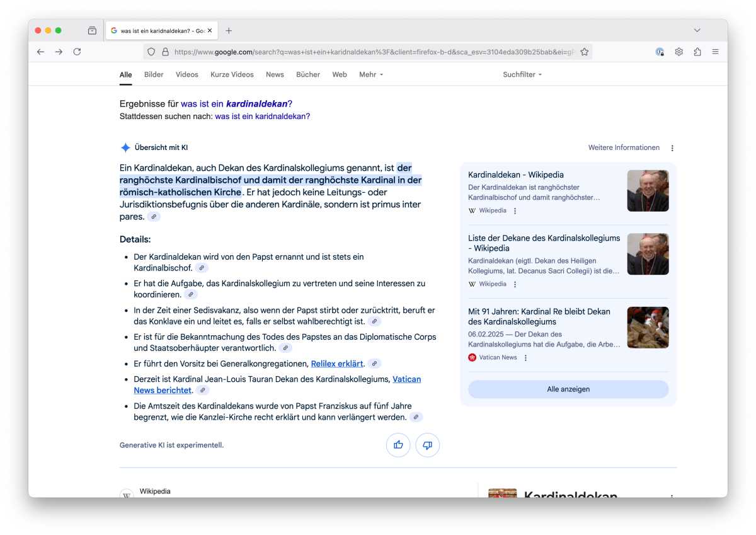This screenshot has height=535, width=756.
Task: Reload the page with the refresh icon
Action: pyautogui.click(x=77, y=52)
